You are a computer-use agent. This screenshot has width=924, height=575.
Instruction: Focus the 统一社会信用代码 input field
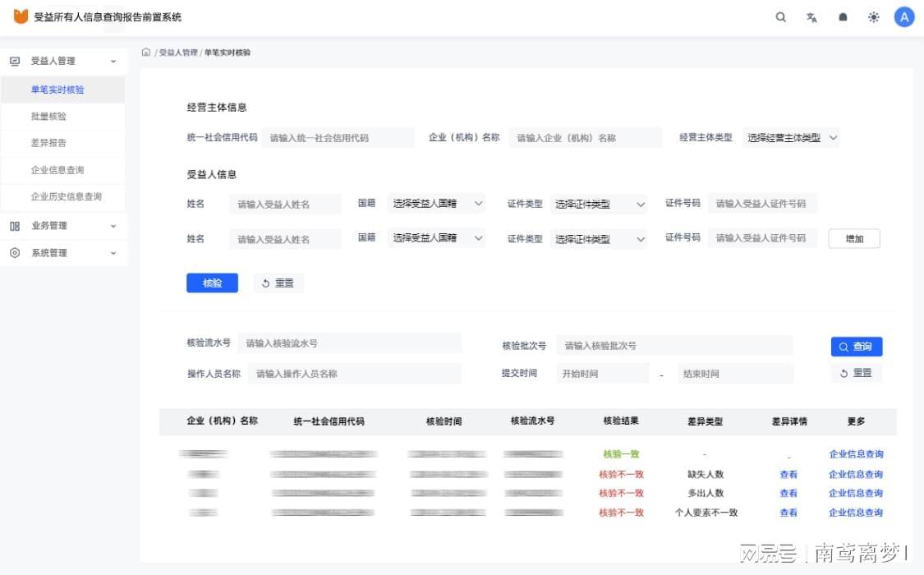[338, 138]
